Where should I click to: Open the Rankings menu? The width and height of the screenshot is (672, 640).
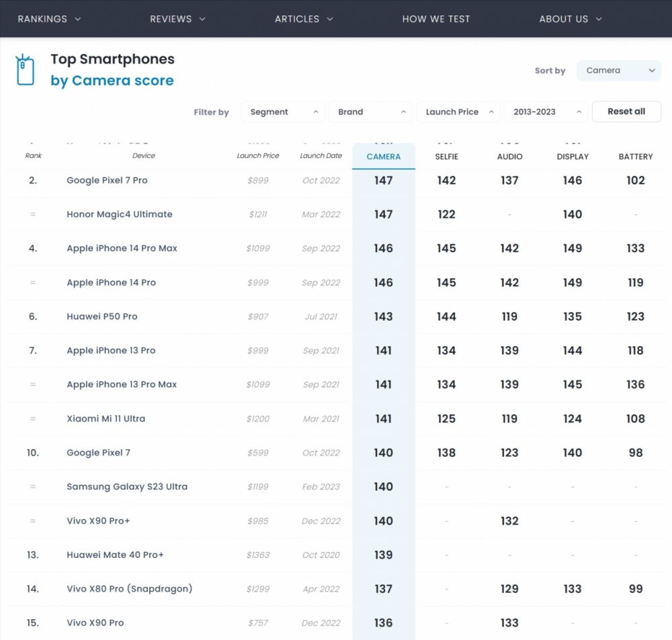(x=49, y=19)
